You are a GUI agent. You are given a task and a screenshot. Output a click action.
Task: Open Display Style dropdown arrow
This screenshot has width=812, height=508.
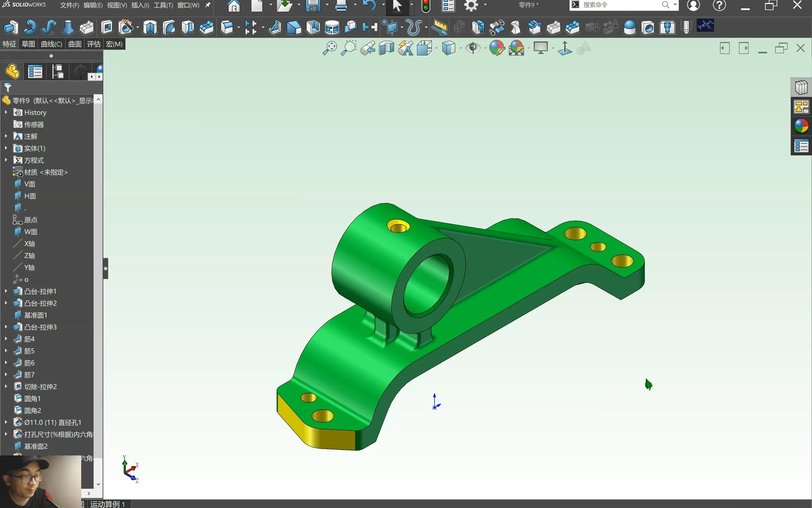[461, 48]
